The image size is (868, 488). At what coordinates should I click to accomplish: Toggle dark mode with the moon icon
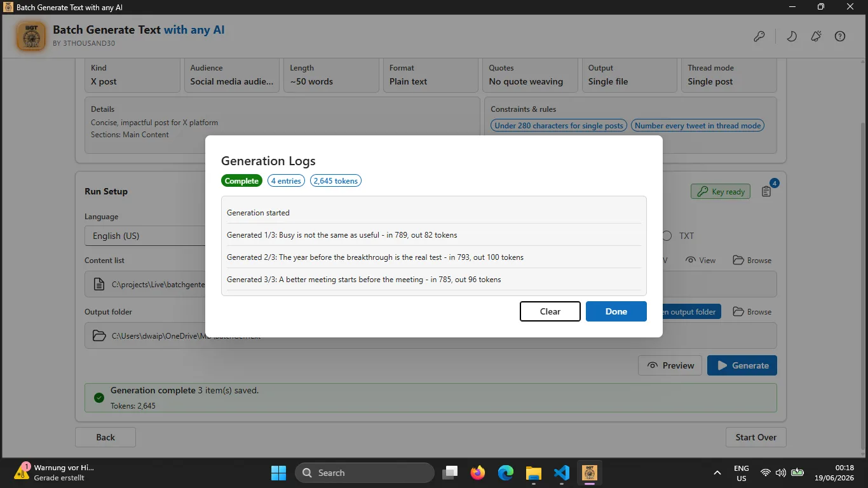point(792,36)
